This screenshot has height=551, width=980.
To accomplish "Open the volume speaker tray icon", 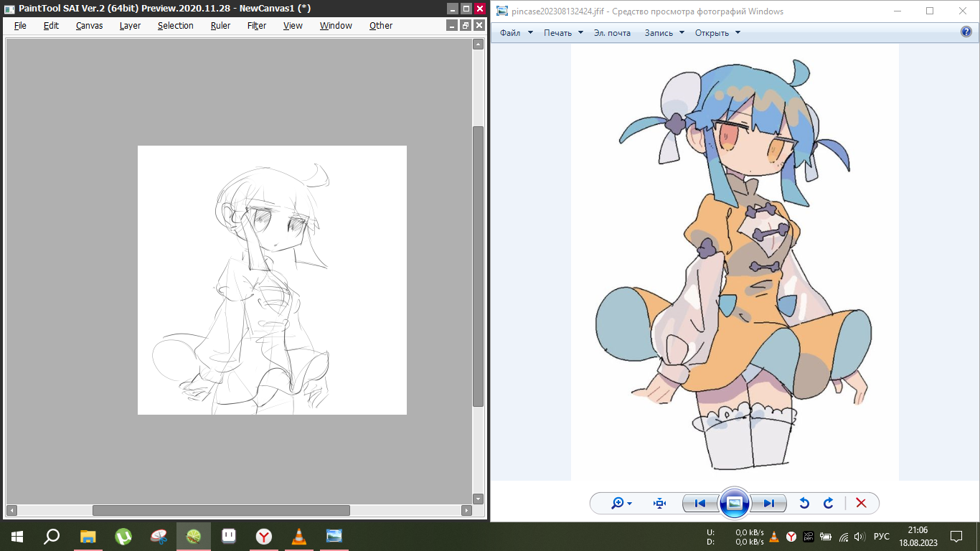I will point(861,537).
